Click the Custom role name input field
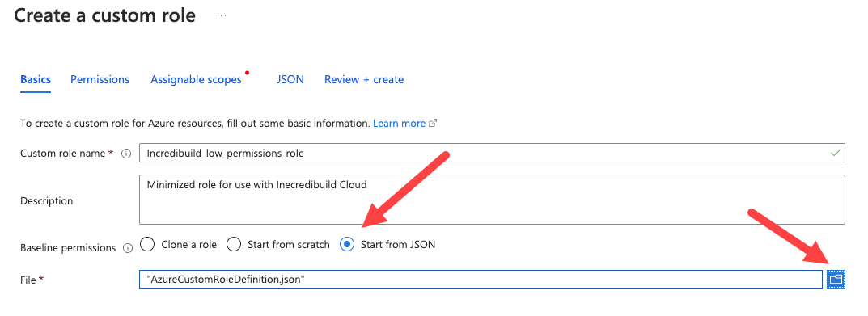Viewport: 868px width, 316px height. coord(492,154)
